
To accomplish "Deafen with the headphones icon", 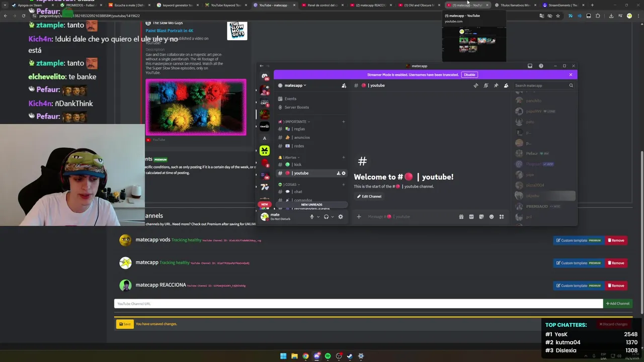I will pyautogui.click(x=326, y=217).
